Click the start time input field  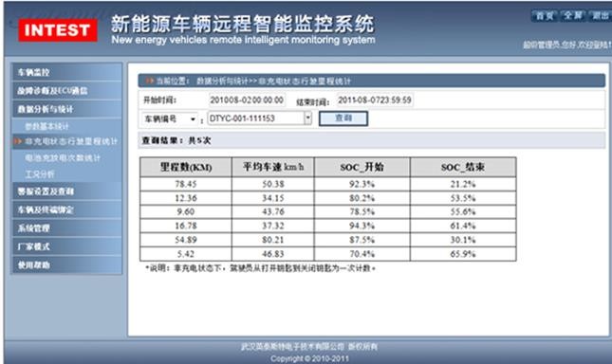[x=247, y=100]
